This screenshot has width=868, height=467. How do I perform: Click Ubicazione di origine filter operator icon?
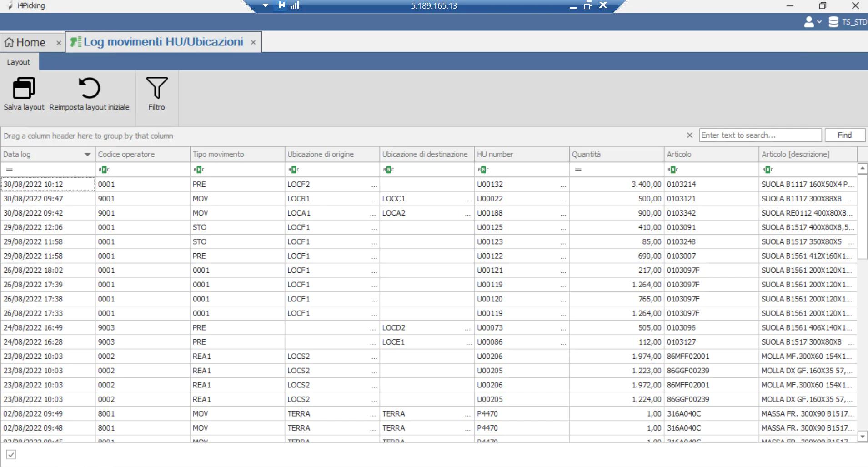coord(294,170)
